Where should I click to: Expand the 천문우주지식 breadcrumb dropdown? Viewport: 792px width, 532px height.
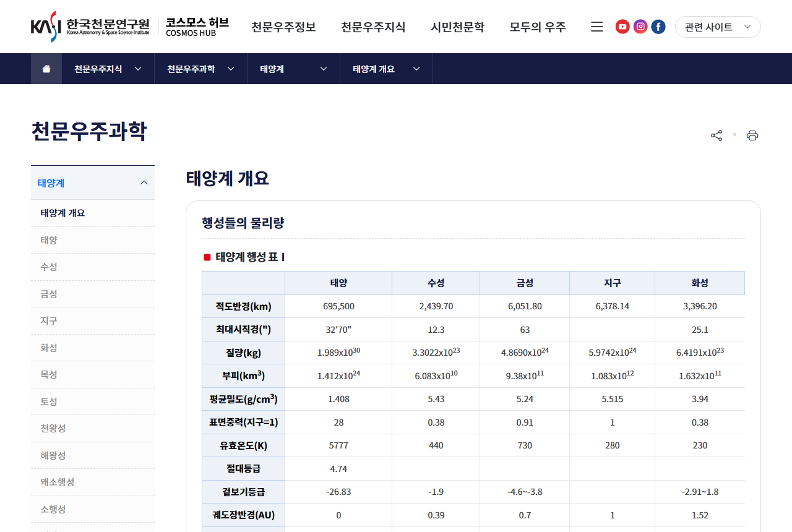[x=108, y=69]
